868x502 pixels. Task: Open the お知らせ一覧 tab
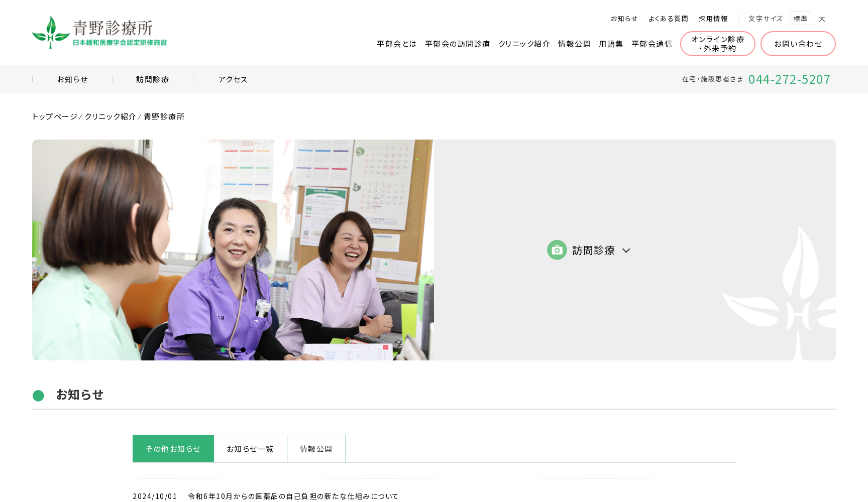pos(250,448)
